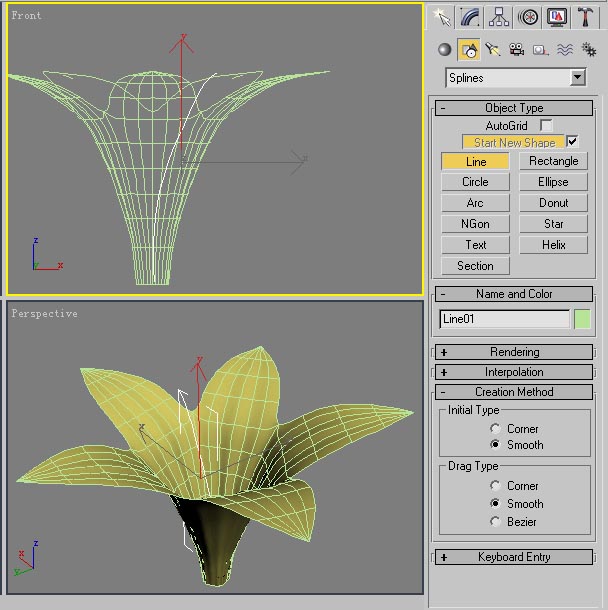Click the Front viewport label
The image size is (608, 610).
[x=26, y=16]
